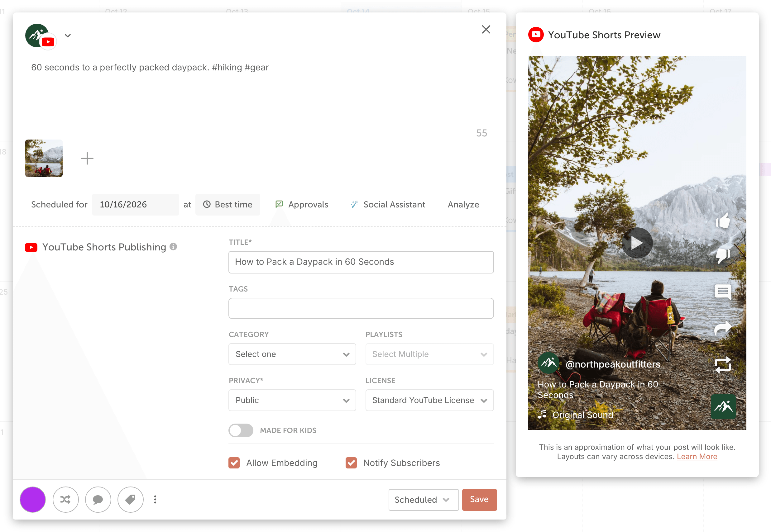The image size is (771, 532).
Task: Uncheck Allow Embedding
Action: (x=234, y=463)
